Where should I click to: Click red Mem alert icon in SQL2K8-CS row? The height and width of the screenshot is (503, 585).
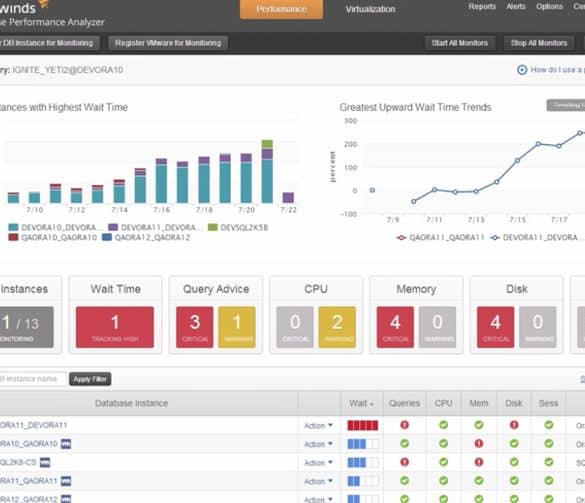tap(479, 462)
